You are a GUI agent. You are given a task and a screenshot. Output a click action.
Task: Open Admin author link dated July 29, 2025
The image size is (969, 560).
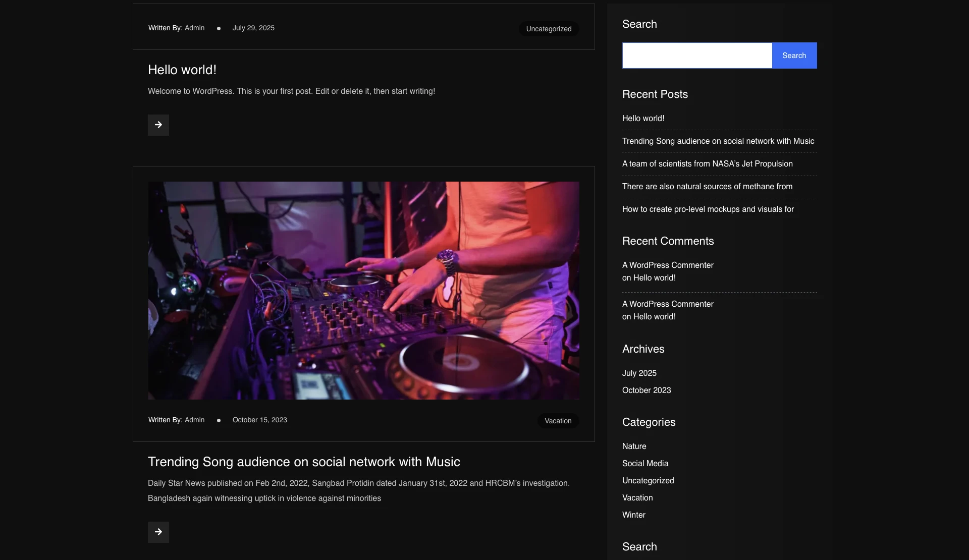pos(194,28)
